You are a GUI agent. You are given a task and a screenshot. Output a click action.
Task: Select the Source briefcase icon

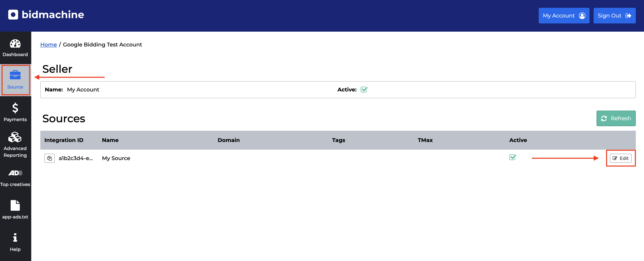tap(15, 75)
